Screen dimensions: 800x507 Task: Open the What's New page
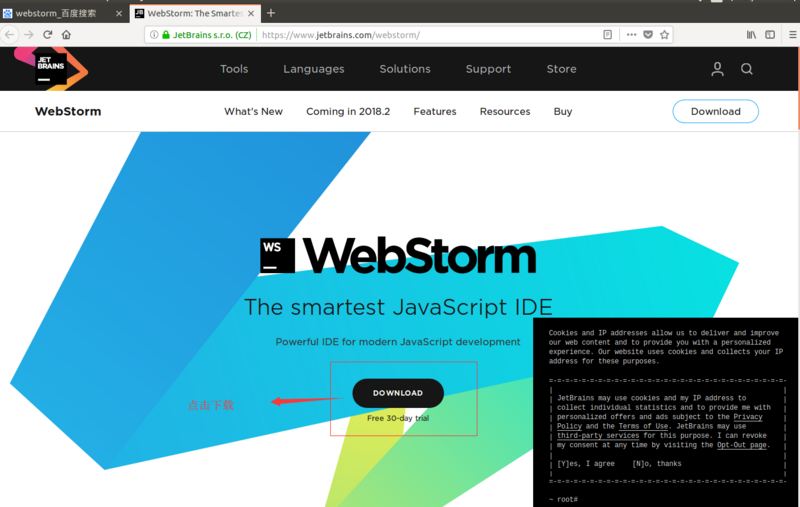pyautogui.click(x=254, y=111)
